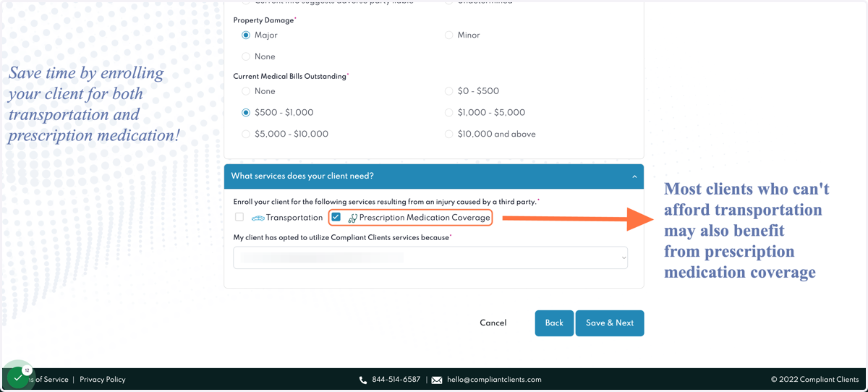Click the Property Damage label
This screenshot has height=392, width=868.
click(265, 20)
